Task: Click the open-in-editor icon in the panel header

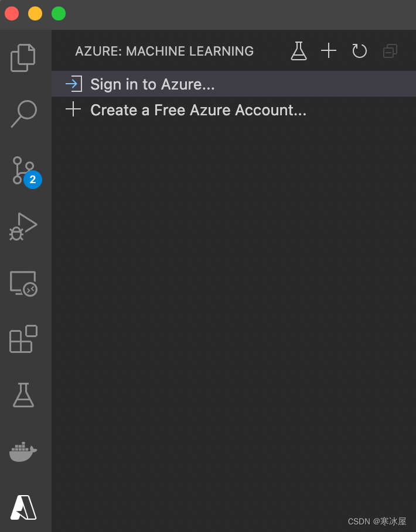Action: tap(390, 51)
